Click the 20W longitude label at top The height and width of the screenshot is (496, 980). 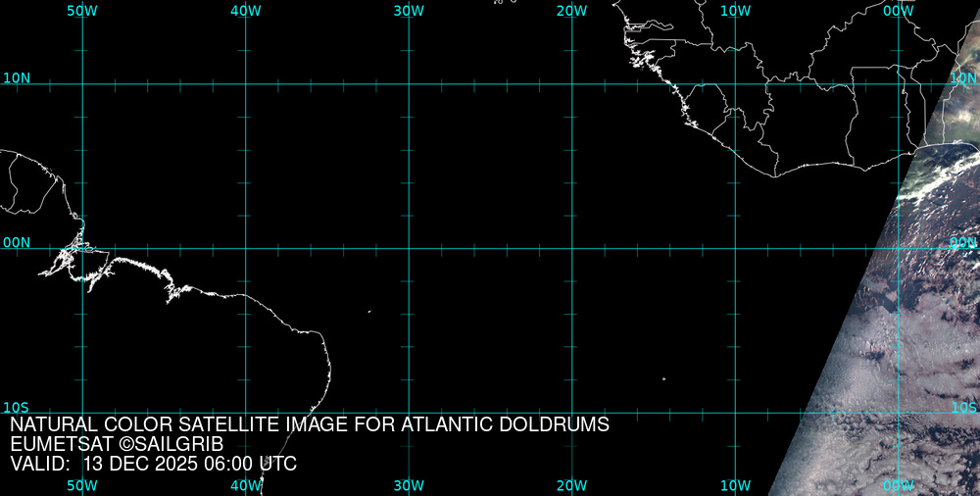coord(571,11)
